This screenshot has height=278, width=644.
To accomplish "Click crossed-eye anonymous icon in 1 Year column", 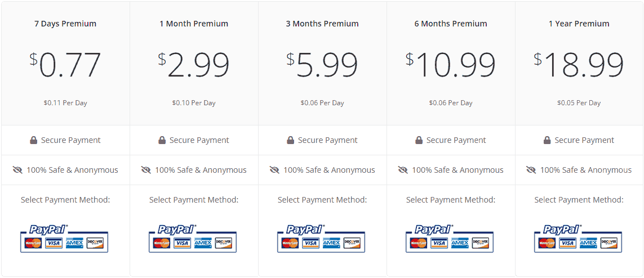I will click(531, 170).
